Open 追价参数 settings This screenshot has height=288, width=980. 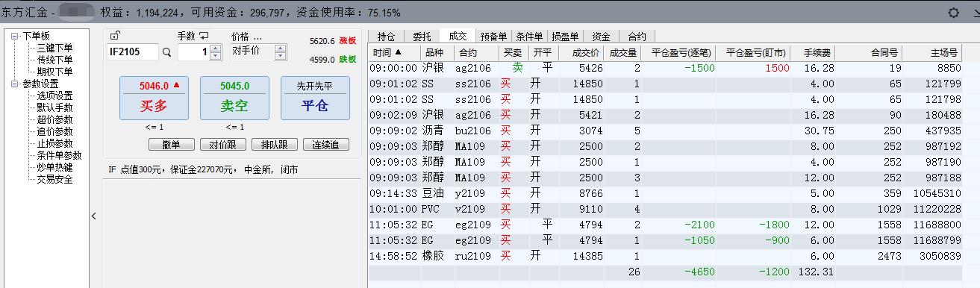tap(54, 131)
